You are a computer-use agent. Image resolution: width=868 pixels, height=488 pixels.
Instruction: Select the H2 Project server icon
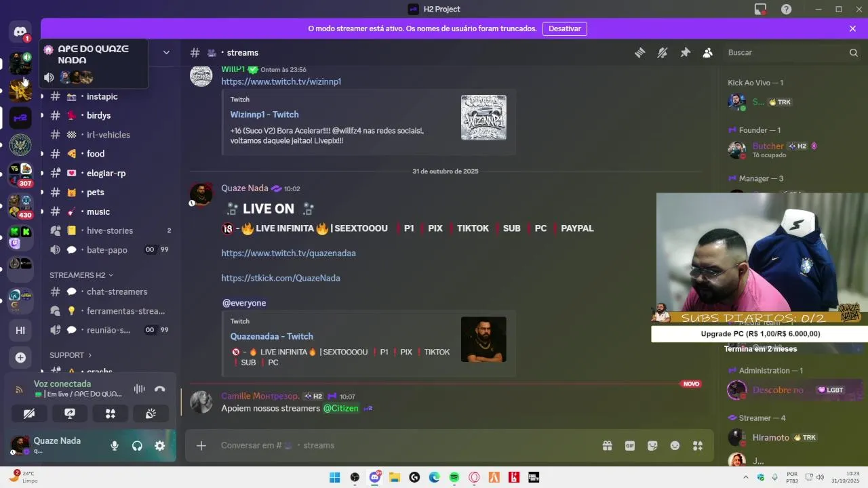click(x=20, y=117)
